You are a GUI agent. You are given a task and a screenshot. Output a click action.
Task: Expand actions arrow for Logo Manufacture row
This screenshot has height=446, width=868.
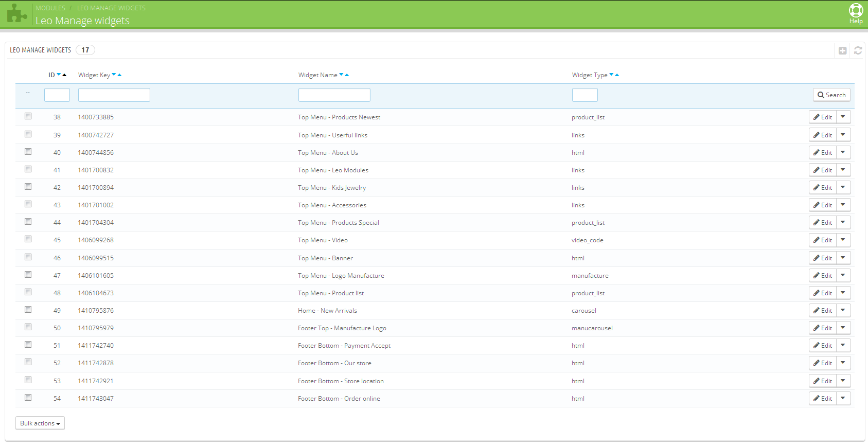tap(843, 275)
